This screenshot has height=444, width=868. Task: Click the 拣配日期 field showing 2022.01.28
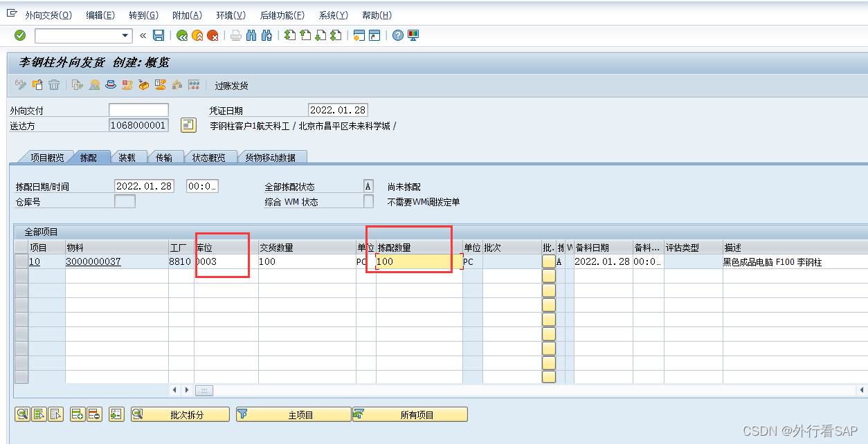pyautogui.click(x=144, y=186)
